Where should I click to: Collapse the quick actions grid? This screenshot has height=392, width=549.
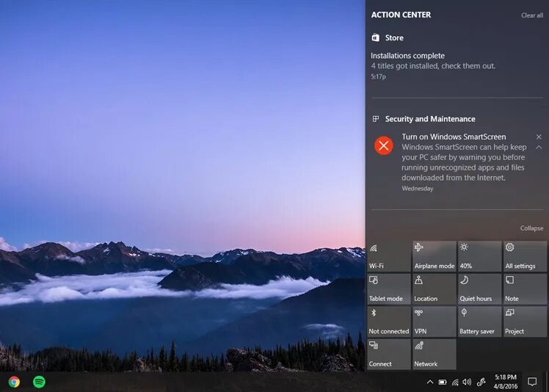point(531,228)
